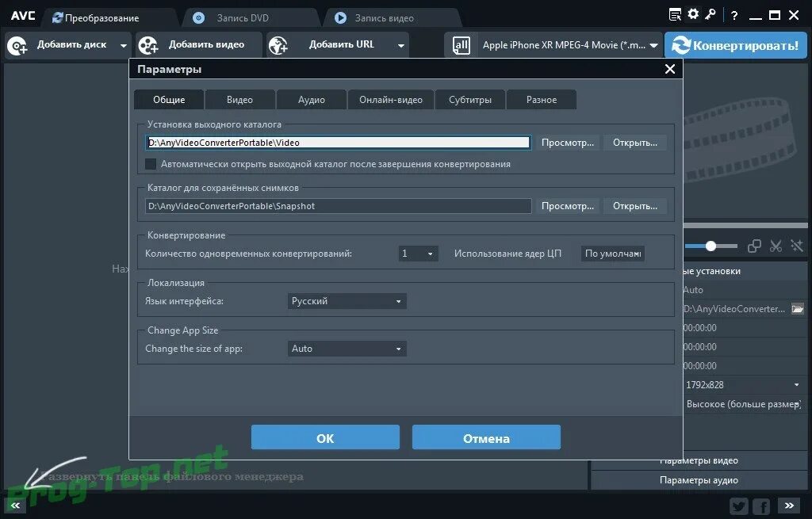Click Открыть for Snapshot folder
This screenshot has width=812, height=519.
(635, 206)
